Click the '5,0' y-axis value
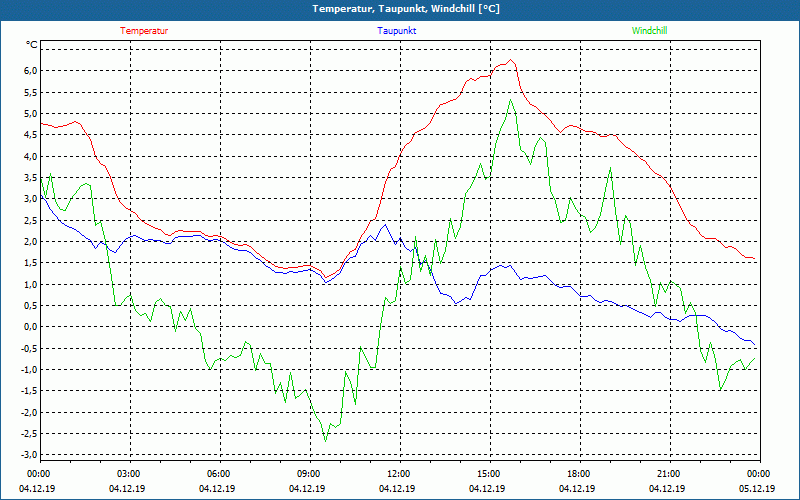The width and height of the screenshot is (800, 500). click(31, 114)
